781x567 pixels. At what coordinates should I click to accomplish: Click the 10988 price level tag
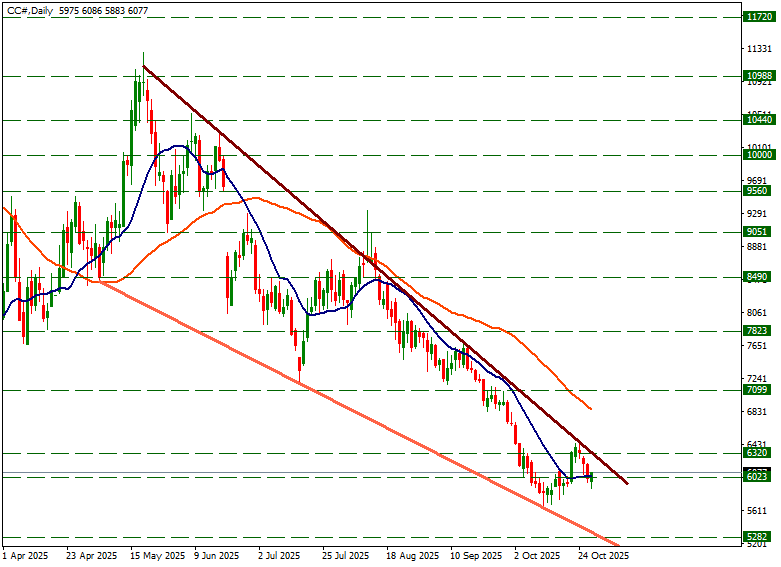click(758, 76)
